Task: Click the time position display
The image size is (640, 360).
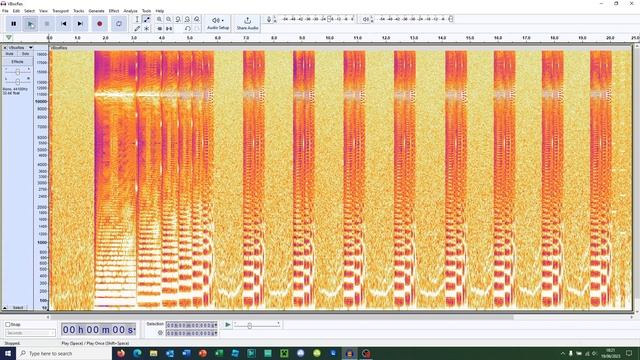Action: (98, 329)
